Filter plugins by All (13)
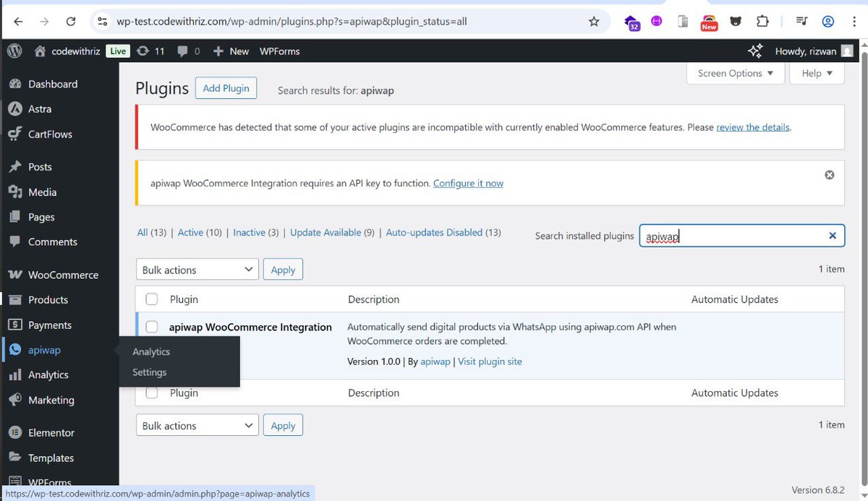The width and height of the screenshot is (868, 501). coord(152,233)
